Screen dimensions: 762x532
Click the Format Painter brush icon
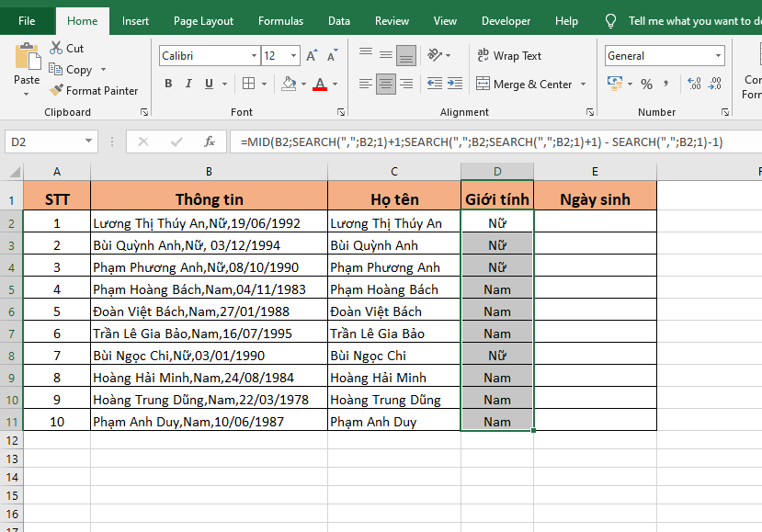coord(56,91)
